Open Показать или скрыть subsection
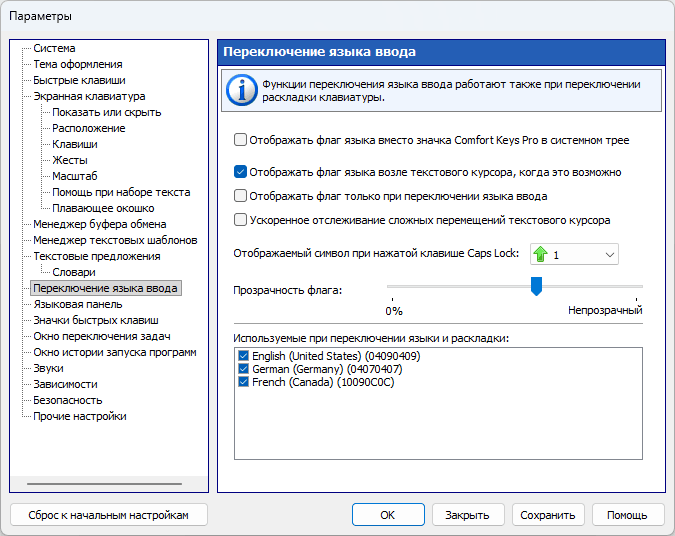The image size is (675, 536). (107, 112)
